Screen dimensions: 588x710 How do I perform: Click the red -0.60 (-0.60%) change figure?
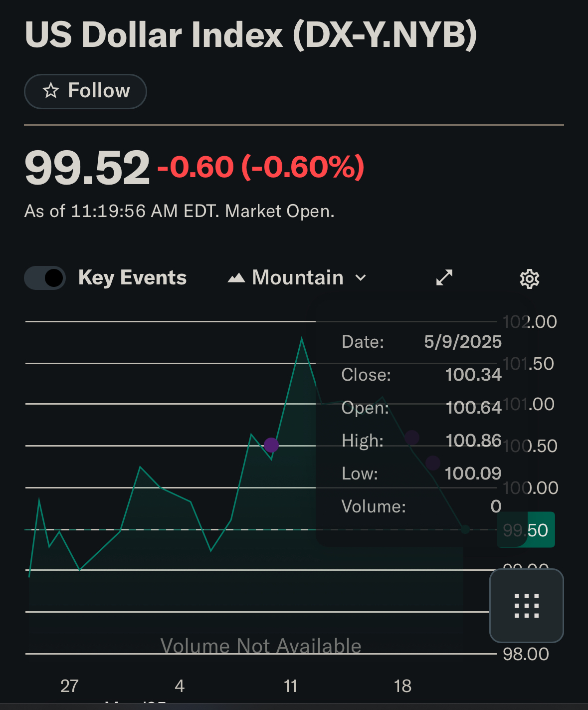coord(261,167)
